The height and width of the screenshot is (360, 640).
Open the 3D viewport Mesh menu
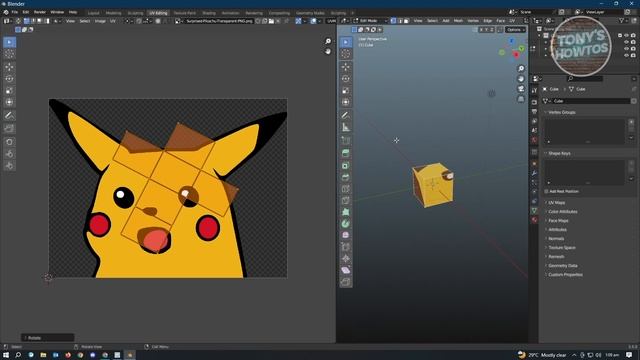point(458,20)
